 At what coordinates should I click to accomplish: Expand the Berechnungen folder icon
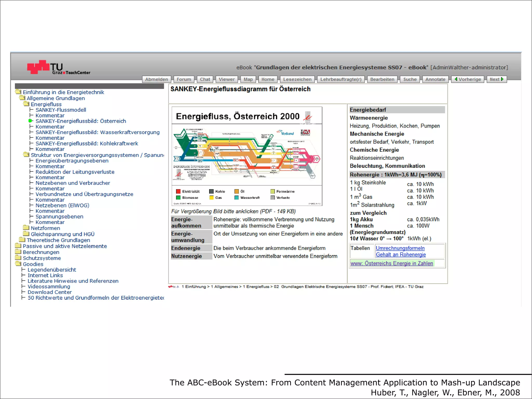click(18, 251)
